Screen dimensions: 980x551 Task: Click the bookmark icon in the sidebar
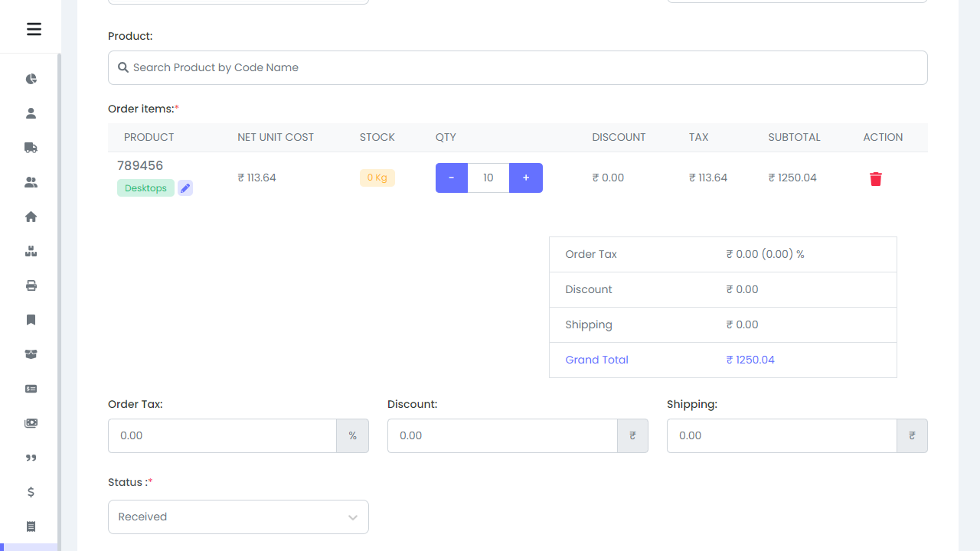[31, 319]
